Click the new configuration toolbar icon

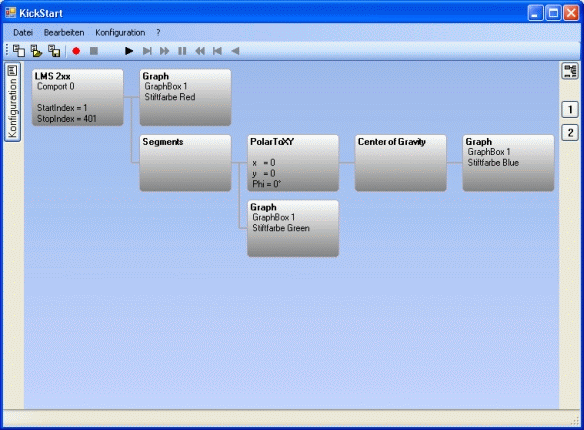click(x=19, y=51)
